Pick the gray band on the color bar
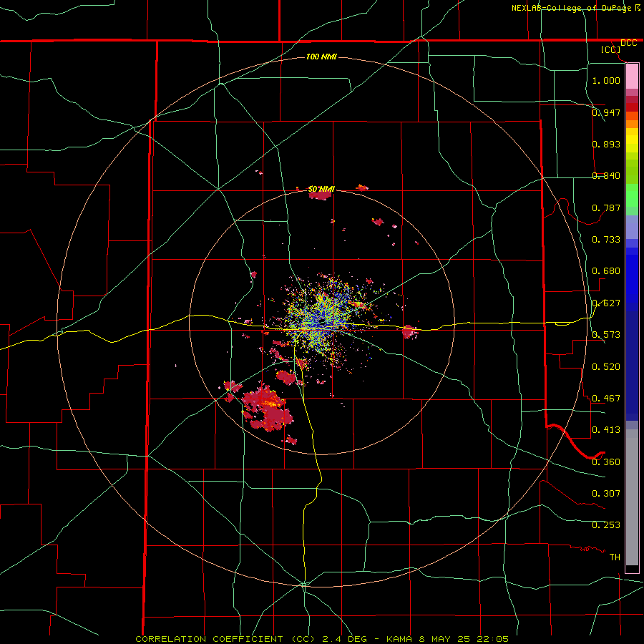Screen dimensions: 644x644 632,497
